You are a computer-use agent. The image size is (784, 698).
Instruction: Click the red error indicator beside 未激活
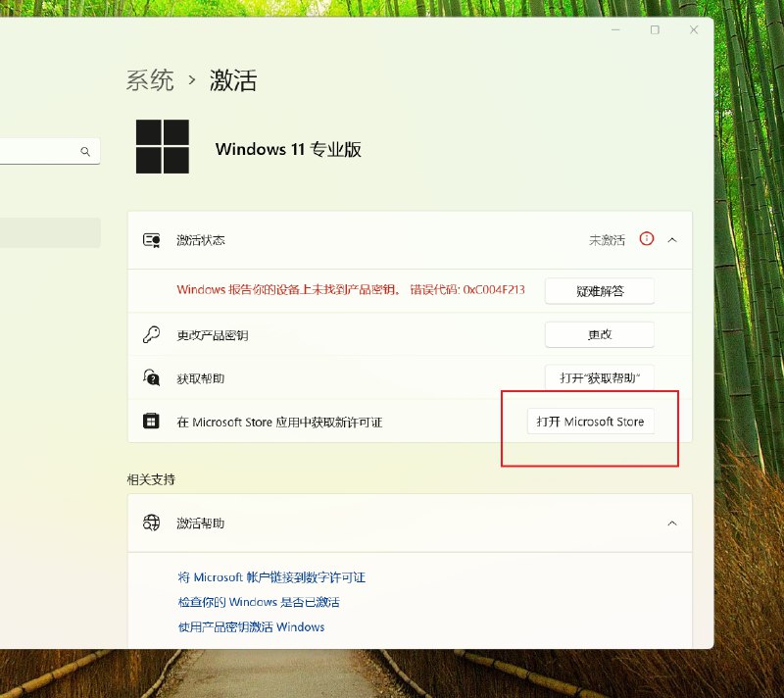(646, 238)
